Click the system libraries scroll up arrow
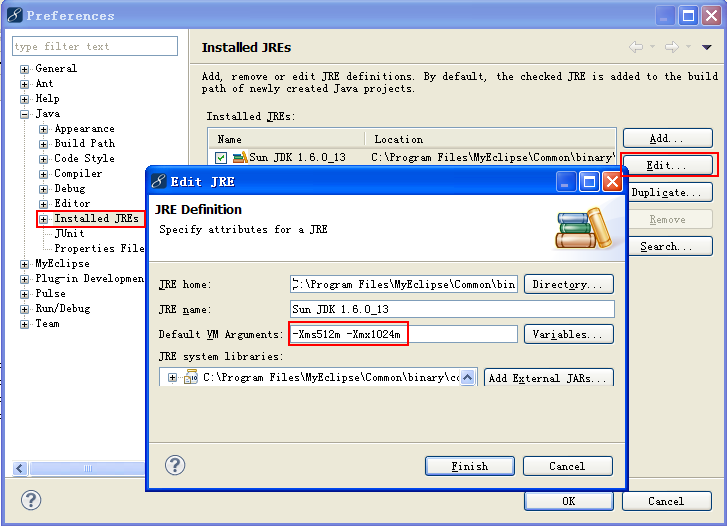 pos(468,378)
